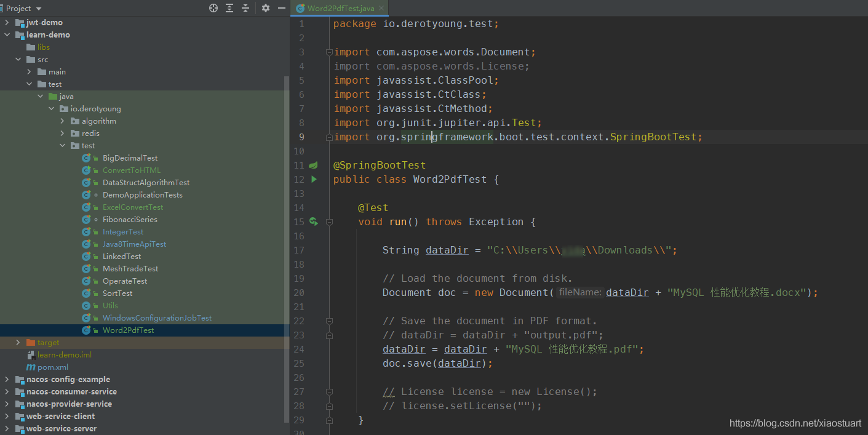The width and height of the screenshot is (868, 435).
Task: Expand the jwt-demo module
Action: (7, 23)
